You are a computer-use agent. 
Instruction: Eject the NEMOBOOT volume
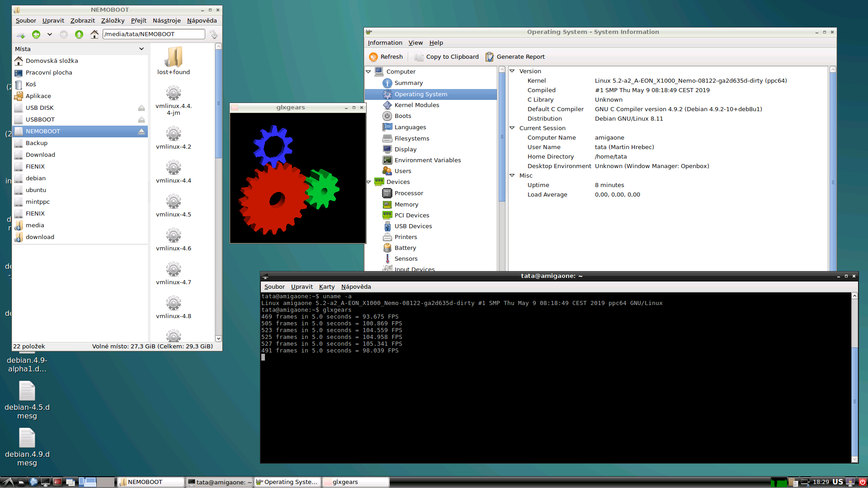pos(142,131)
